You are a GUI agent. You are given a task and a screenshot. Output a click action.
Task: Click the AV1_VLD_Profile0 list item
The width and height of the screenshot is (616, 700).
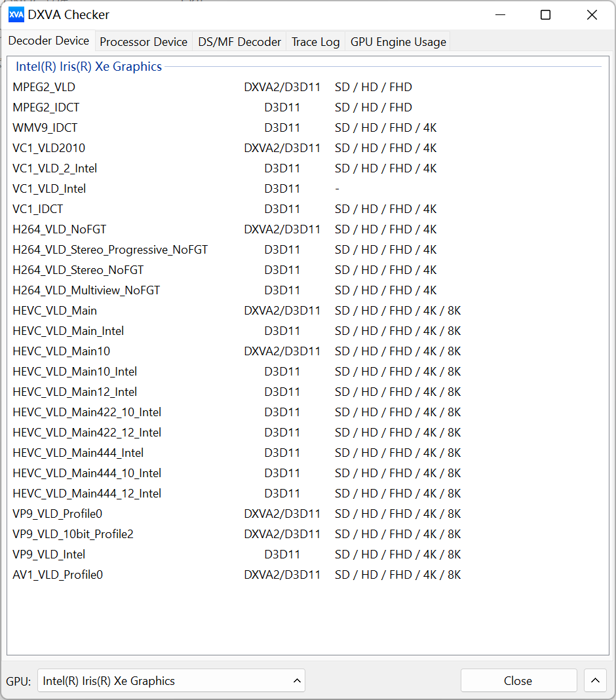58,575
